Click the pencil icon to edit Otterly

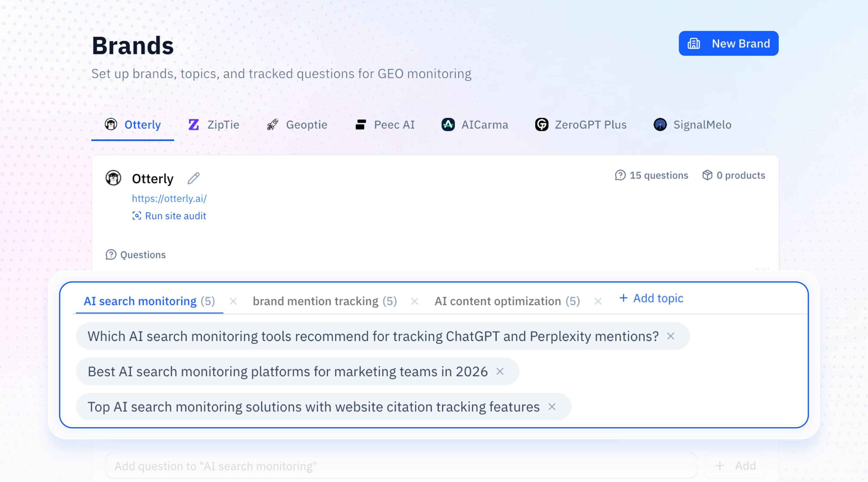pyautogui.click(x=193, y=178)
